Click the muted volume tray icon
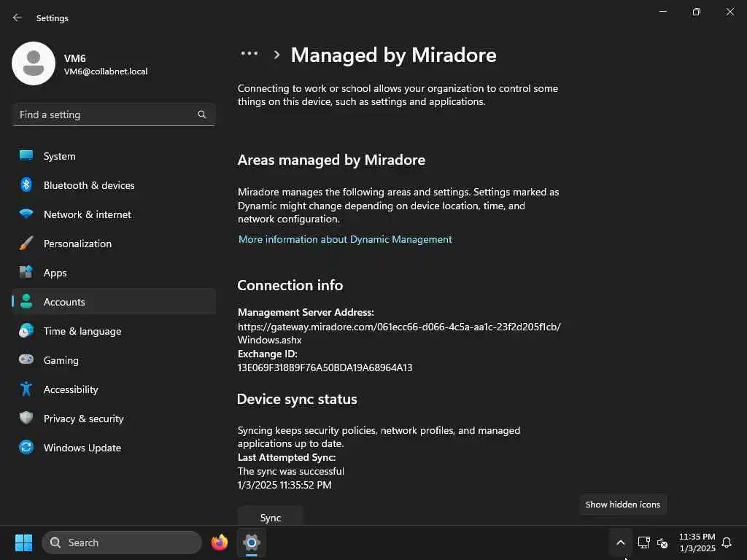Viewport: 747px width, 560px height. click(x=662, y=542)
